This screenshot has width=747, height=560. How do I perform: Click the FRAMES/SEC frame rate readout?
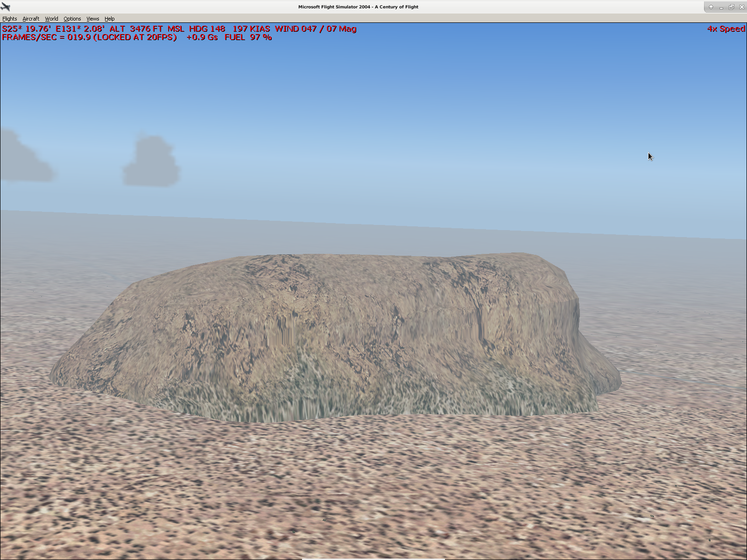[89, 37]
